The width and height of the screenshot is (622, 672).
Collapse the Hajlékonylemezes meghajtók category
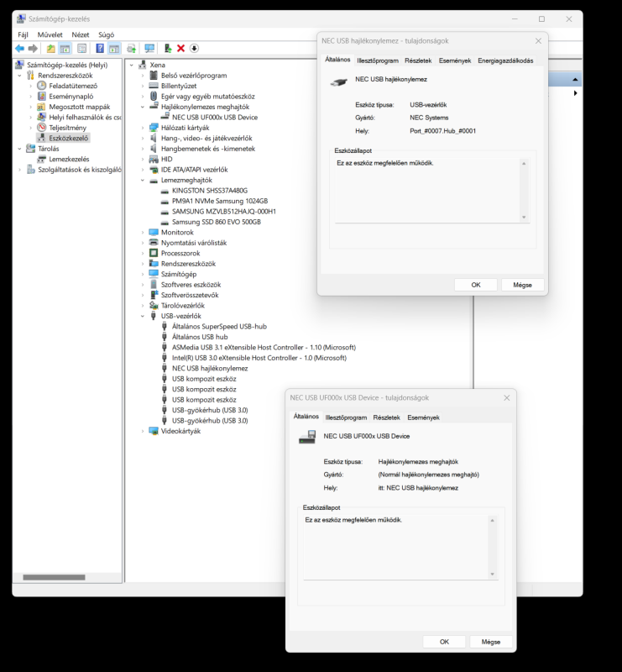143,107
